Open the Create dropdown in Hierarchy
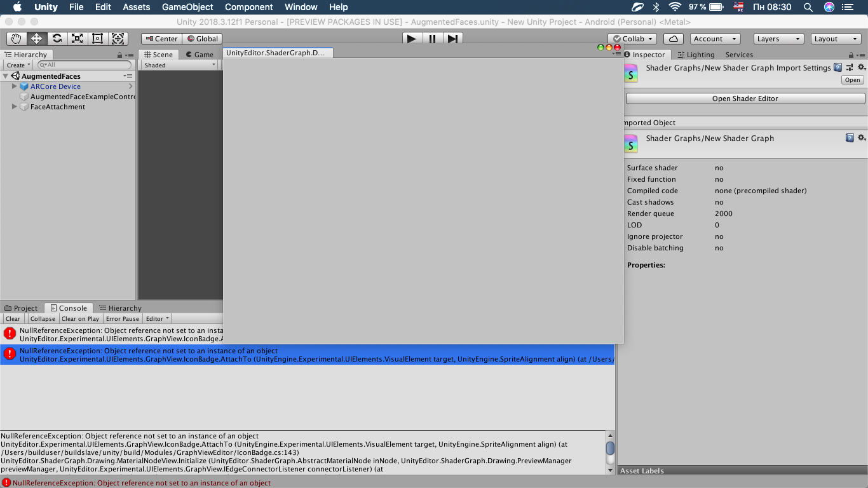Screen dimensions: 868x488 click(18, 65)
